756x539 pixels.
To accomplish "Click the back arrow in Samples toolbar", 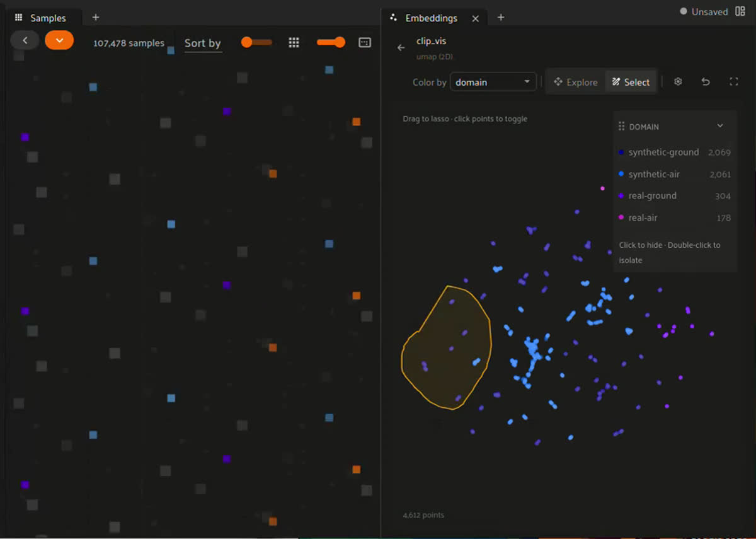I will (25, 40).
